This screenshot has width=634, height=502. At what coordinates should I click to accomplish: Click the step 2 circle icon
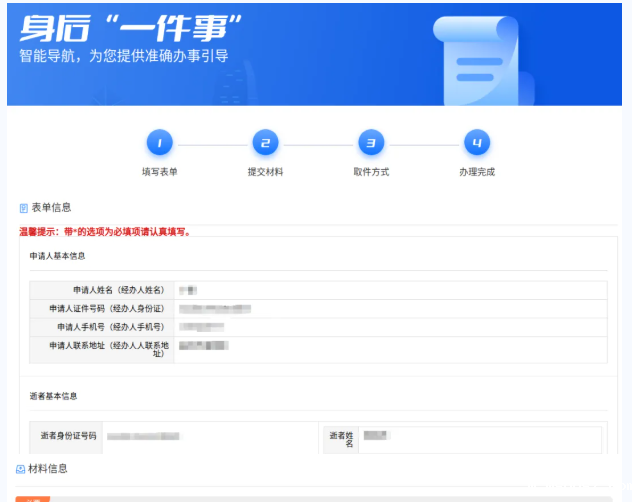(x=265, y=144)
